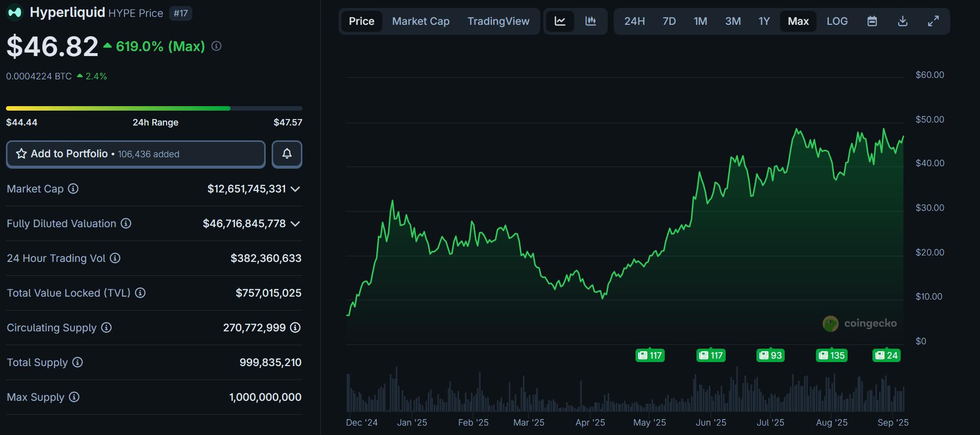Select the 24H time range
This screenshot has height=435, width=980.
coord(634,21)
